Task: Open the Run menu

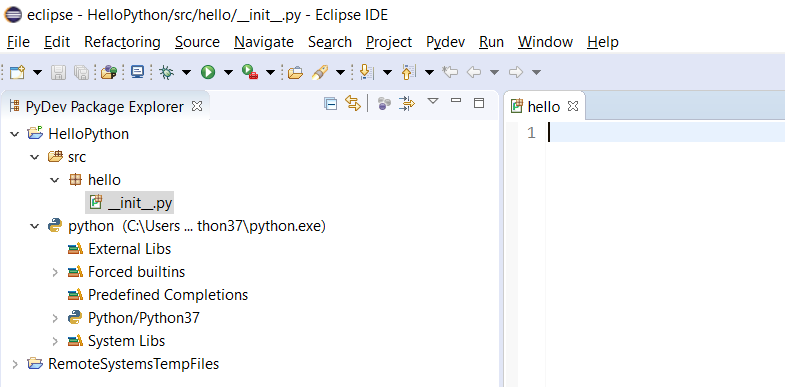Action: (x=491, y=42)
